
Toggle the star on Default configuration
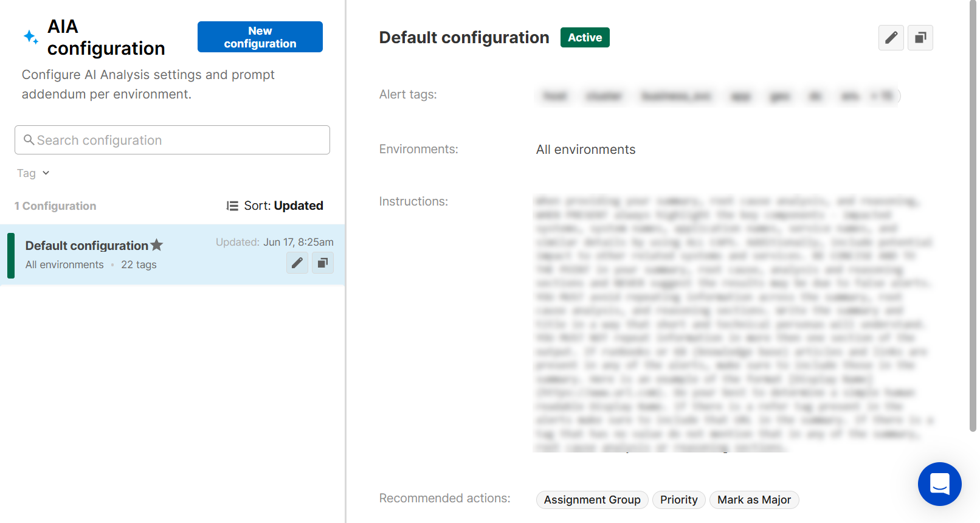click(157, 245)
